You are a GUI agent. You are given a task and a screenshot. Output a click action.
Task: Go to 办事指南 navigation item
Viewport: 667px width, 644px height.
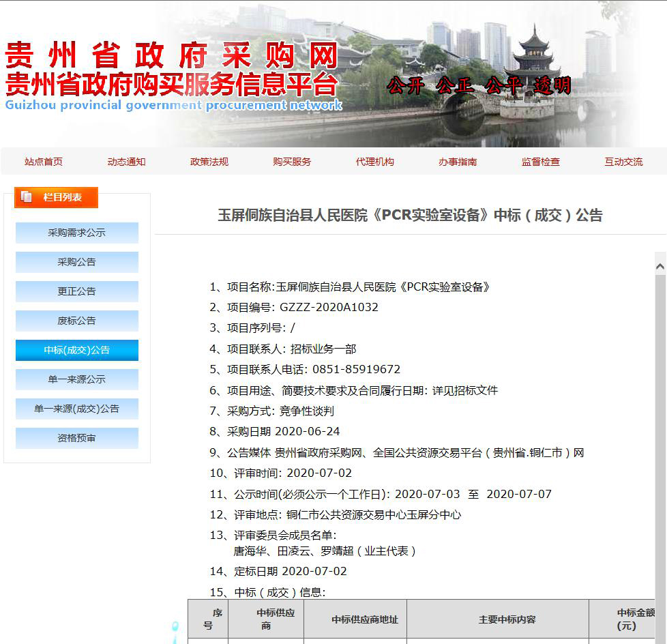[x=458, y=162]
